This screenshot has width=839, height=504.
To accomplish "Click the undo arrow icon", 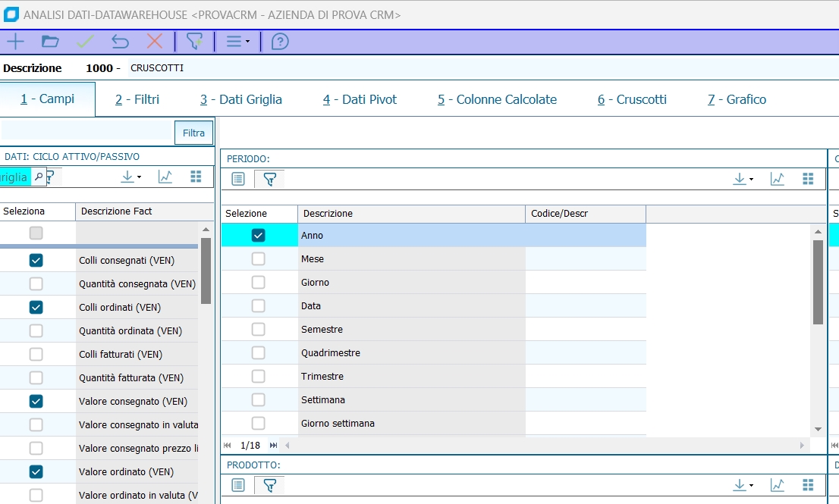I will coord(120,42).
